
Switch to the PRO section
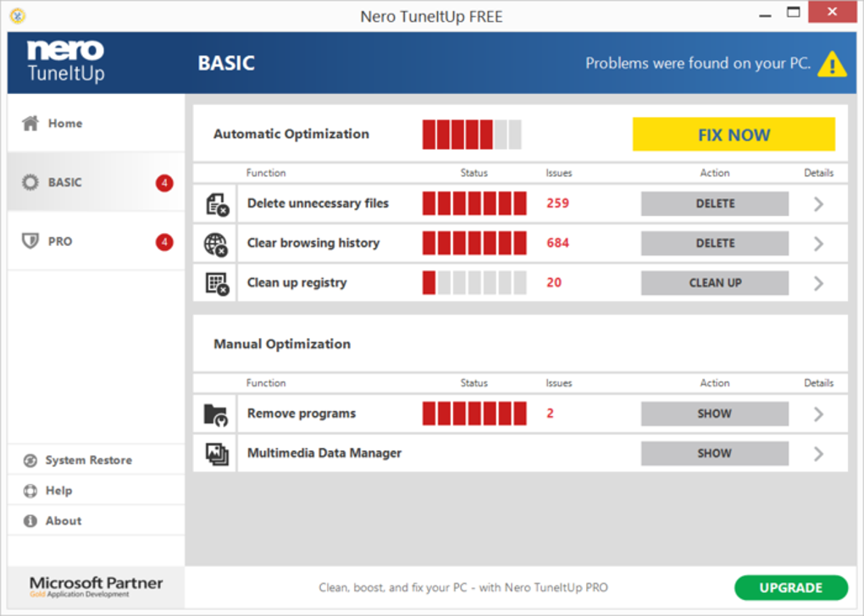click(x=59, y=241)
